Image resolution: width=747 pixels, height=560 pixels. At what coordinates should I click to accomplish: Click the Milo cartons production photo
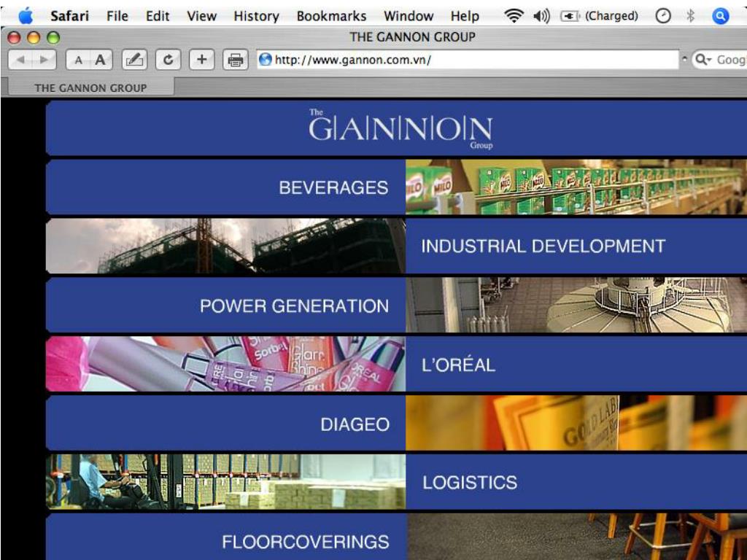pyautogui.click(x=576, y=187)
